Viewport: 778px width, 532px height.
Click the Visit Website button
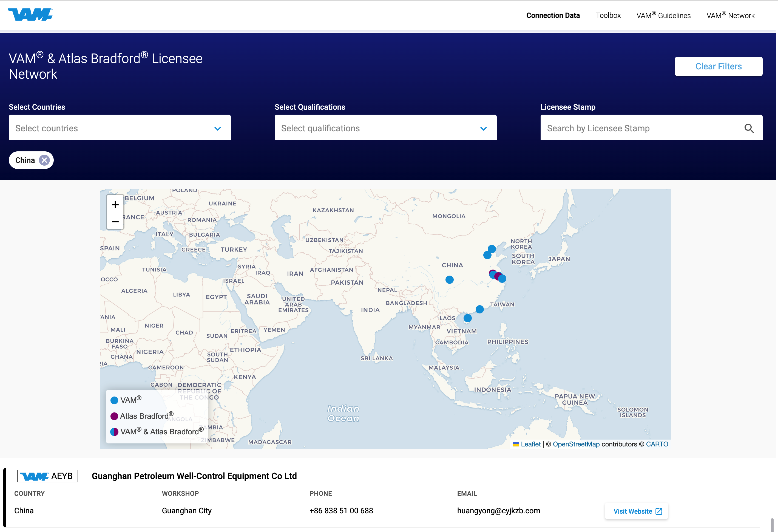pyautogui.click(x=636, y=511)
